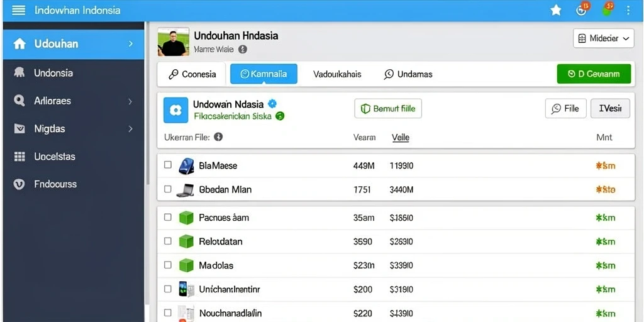
Task: Click the Bemurt fiile button
Action: [x=388, y=109]
